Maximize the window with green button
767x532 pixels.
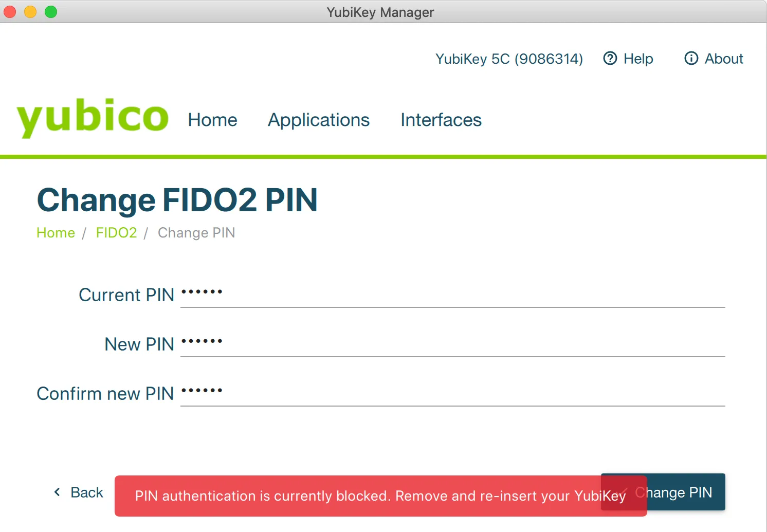click(51, 12)
